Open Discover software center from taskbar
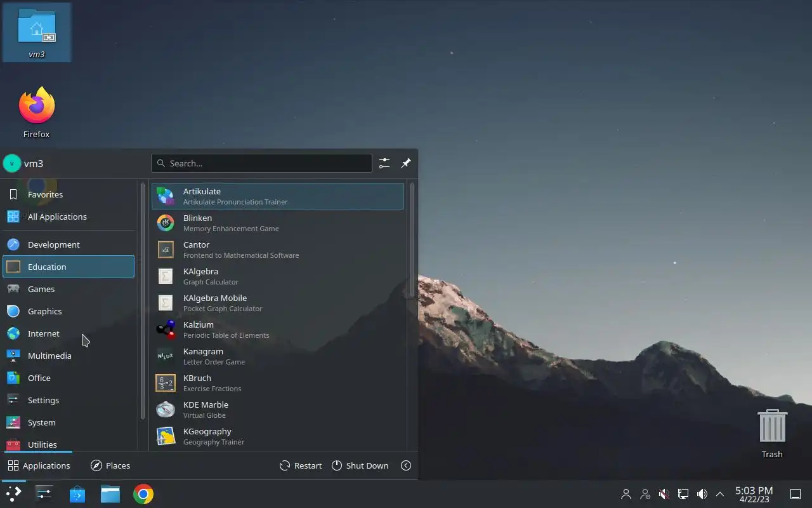The height and width of the screenshot is (508, 812). 77,494
